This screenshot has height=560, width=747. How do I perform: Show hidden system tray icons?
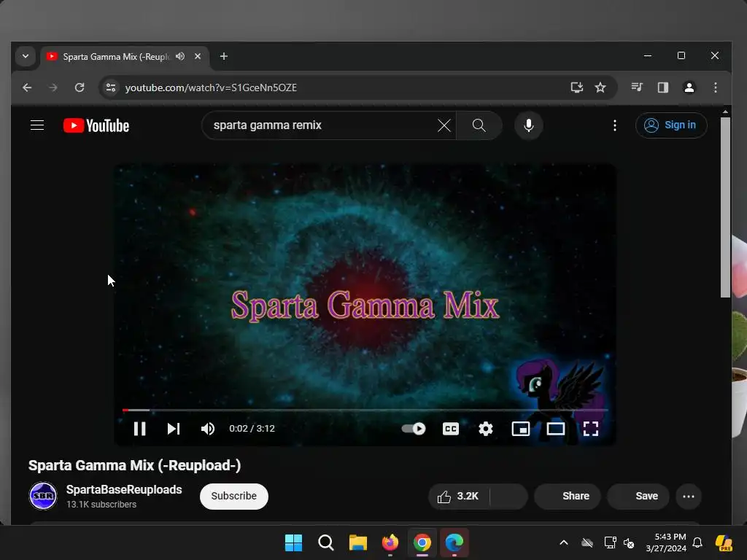[x=564, y=542]
